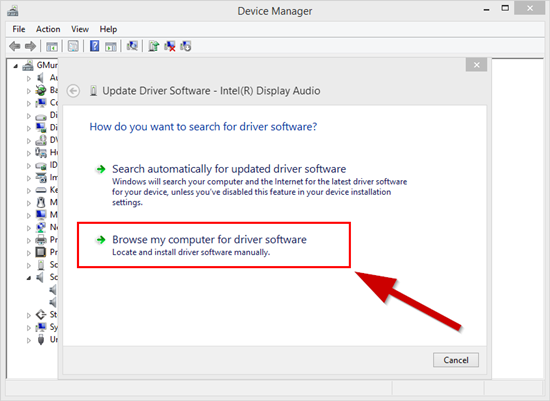Collapse the expanded sound speaker tree node
550x401 pixels.
(29, 278)
